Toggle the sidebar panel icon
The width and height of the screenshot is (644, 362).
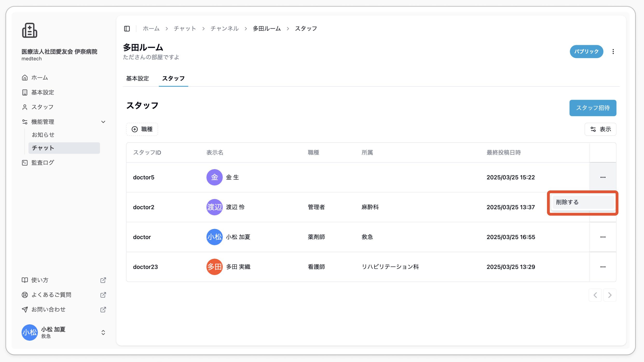point(127,29)
